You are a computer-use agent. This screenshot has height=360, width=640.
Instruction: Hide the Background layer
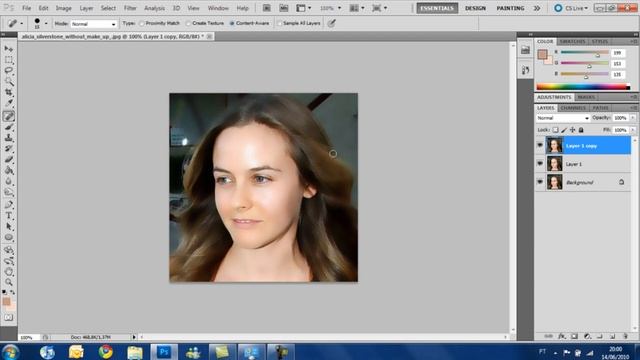tap(540, 182)
